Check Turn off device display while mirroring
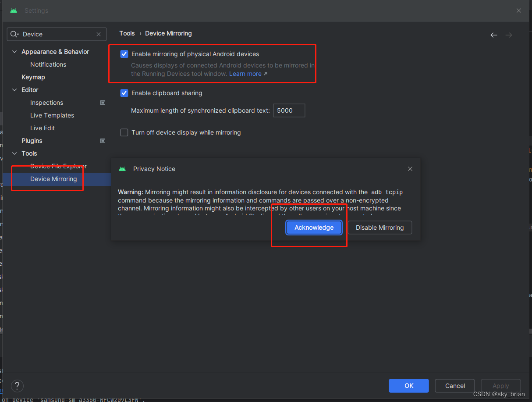This screenshot has width=532, height=402. click(x=124, y=132)
